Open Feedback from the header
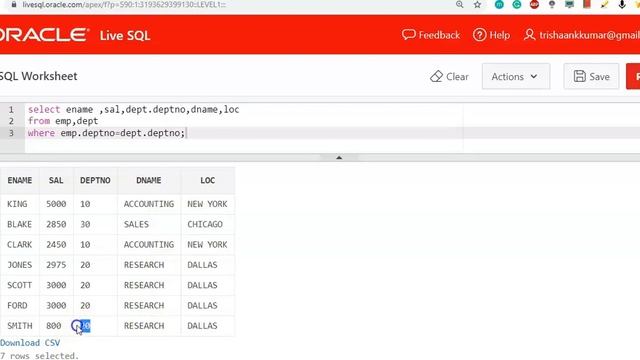Viewport: 640px width, 360px height. (431, 35)
